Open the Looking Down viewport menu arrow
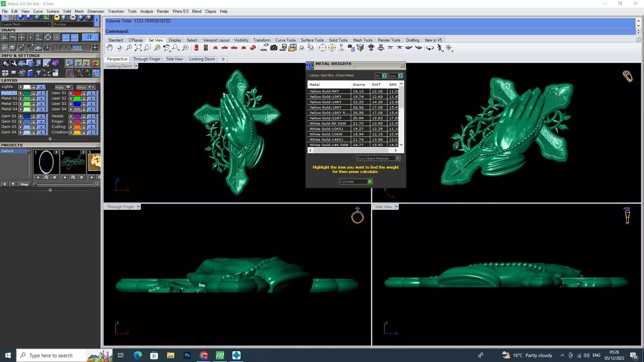The image size is (644, 362). click(x=136, y=66)
